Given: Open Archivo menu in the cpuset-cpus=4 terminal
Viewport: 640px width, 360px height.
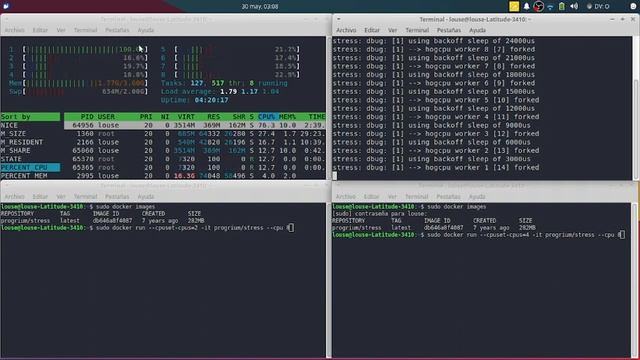Looking at the screenshot, I should (x=346, y=197).
